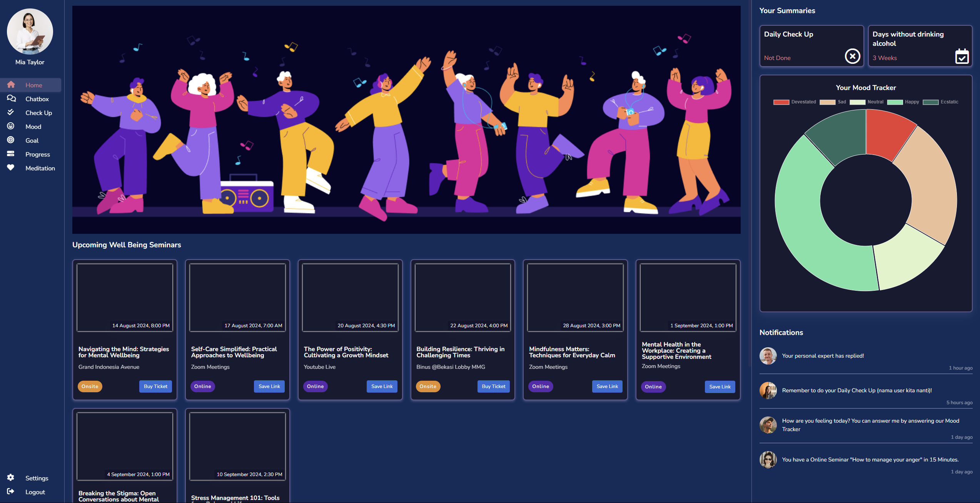Mark Daily Check Up as done
Screen dimensions: 980x503
[852, 56]
